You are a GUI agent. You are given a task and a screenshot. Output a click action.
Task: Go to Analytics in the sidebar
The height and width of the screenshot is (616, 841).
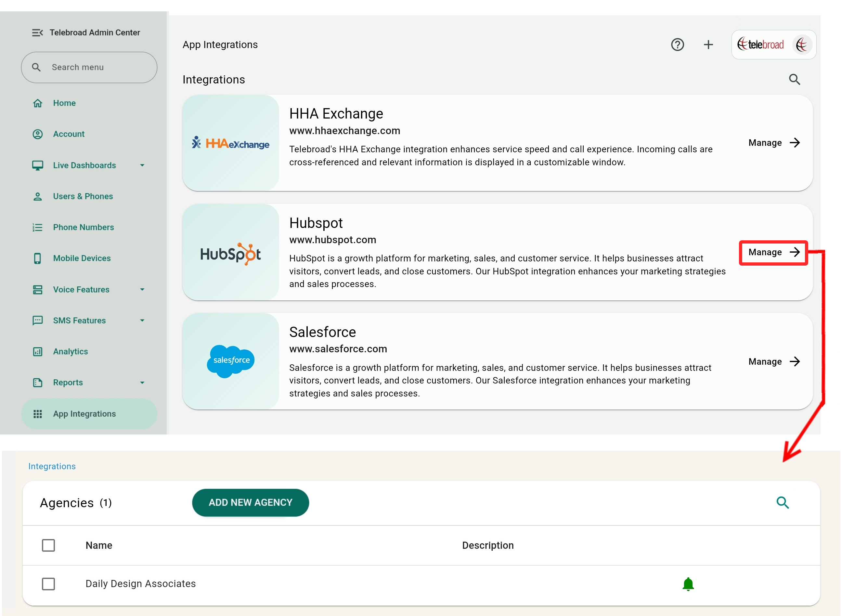click(71, 351)
